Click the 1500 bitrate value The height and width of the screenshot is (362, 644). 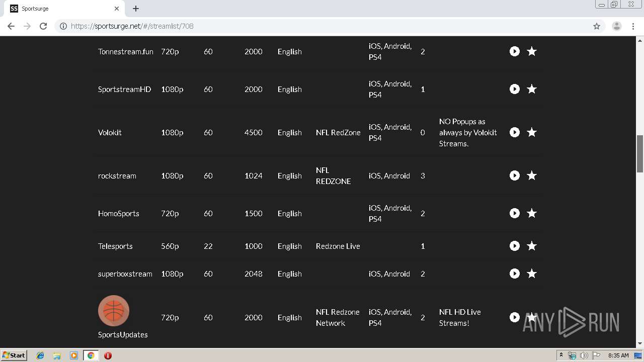coord(254,213)
